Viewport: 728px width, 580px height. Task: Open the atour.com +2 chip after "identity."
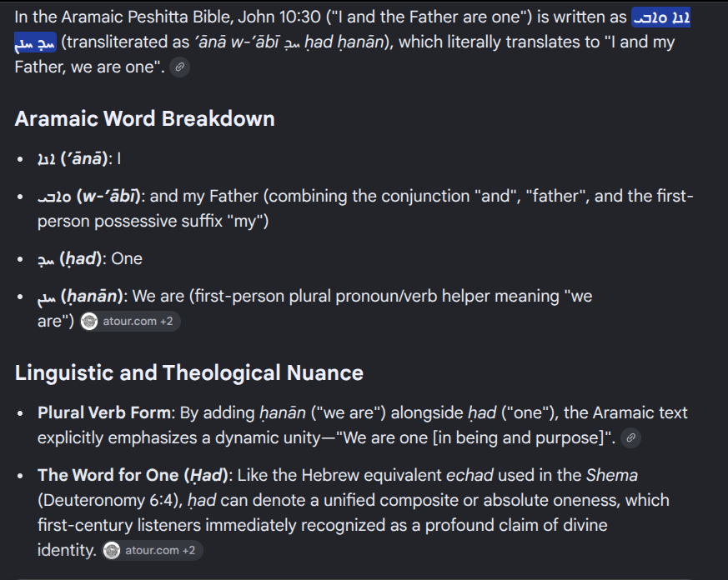point(152,550)
